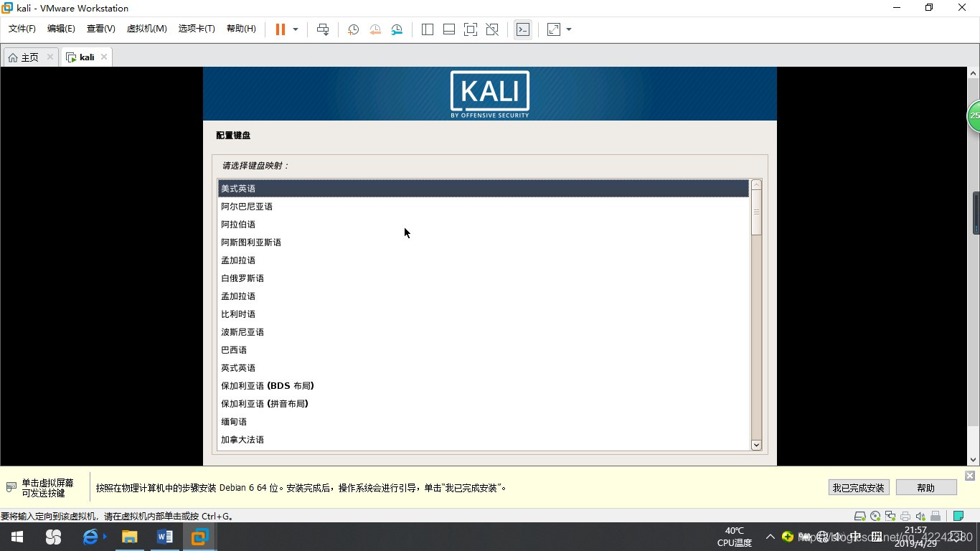980x551 pixels.
Task: Send Ctrl+Alt+Del to the virtual machine
Action: coord(323,29)
